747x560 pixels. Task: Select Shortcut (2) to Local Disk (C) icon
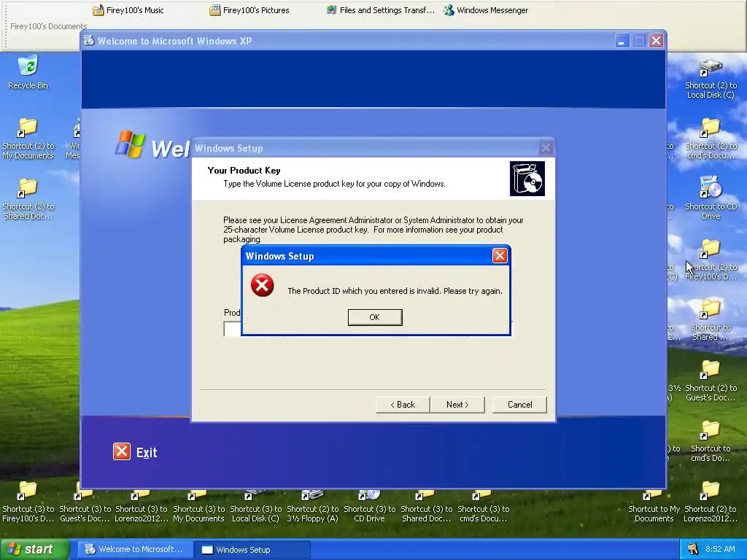pyautogui.click(x=711, y=79)
